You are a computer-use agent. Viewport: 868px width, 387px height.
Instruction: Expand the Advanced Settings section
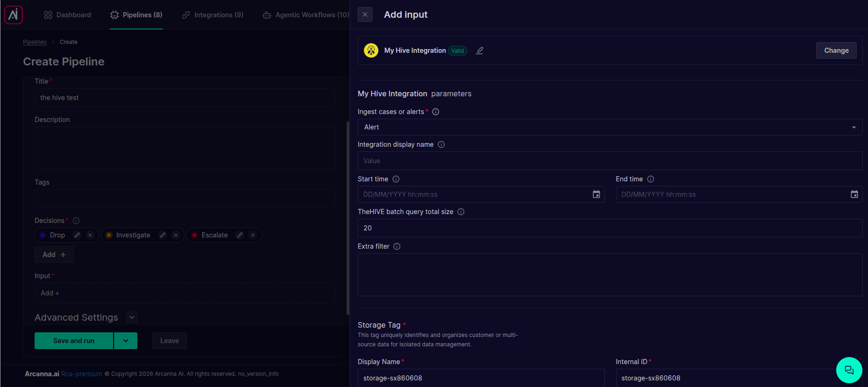(x=132, y=317)
